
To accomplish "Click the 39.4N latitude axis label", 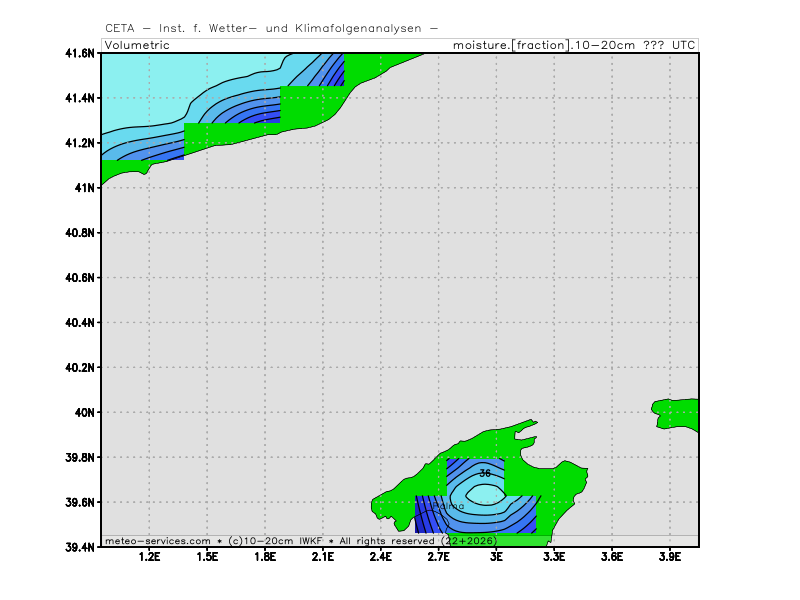I will coord(80,547).
